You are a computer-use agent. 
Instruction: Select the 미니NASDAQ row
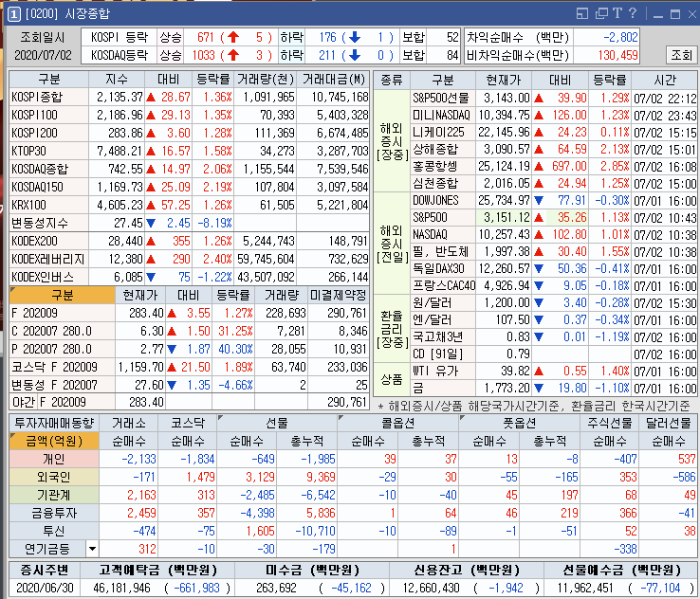point(554,115)
